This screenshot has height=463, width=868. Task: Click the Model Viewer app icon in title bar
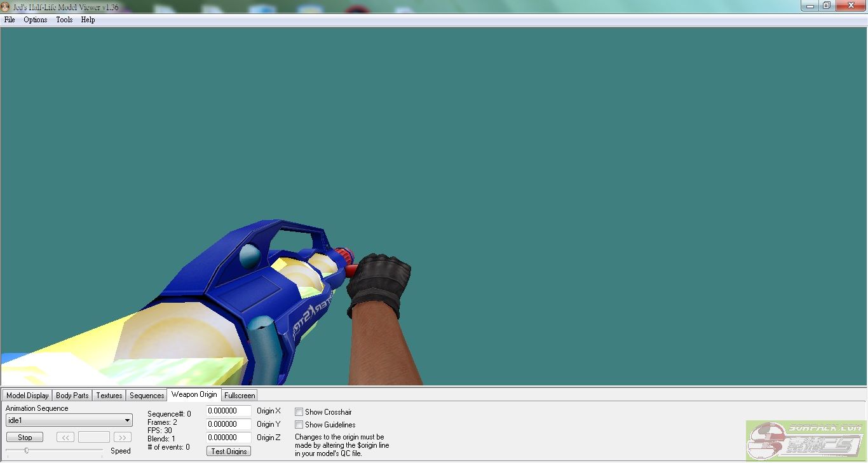tap(6, 7)
